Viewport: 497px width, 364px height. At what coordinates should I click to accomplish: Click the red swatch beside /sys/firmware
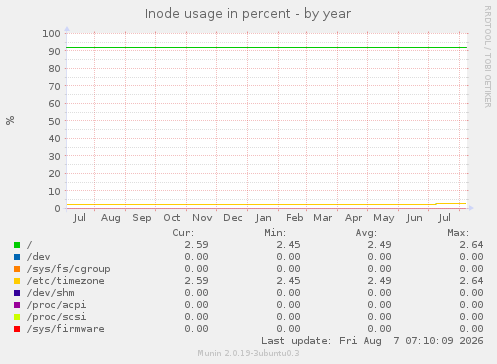click(x=17, y=329)
